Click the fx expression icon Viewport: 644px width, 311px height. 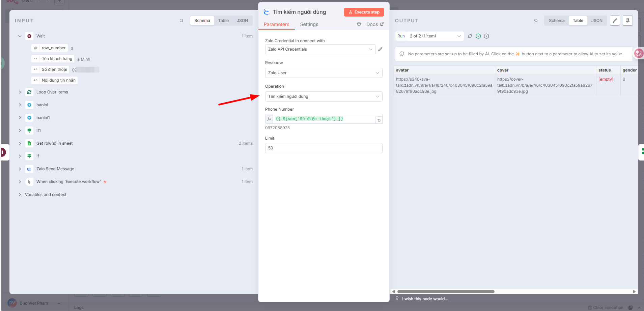269,119
